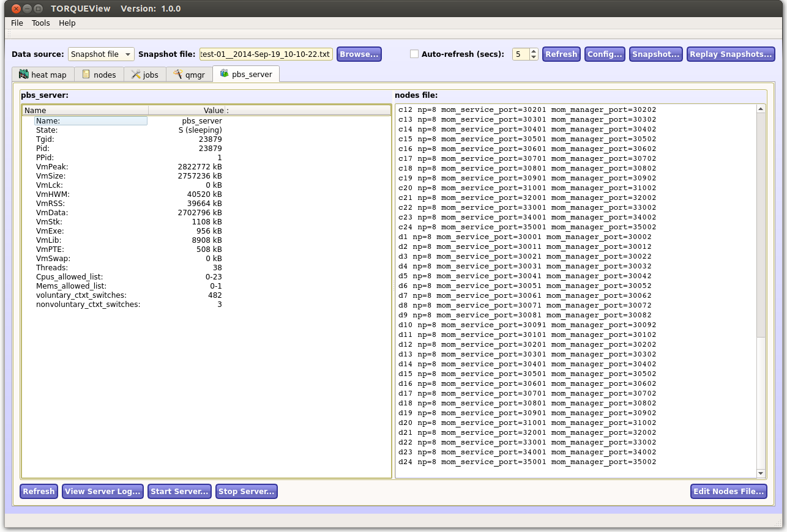The image size is (787, 532).
Task: Select the State: row
Action: 207,130
